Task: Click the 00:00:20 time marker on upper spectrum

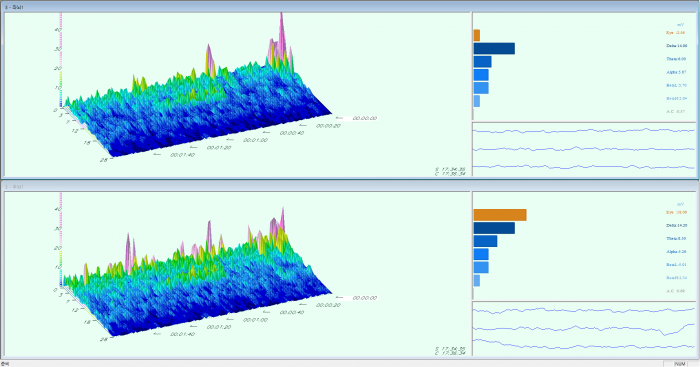Action: pos(328,126)
